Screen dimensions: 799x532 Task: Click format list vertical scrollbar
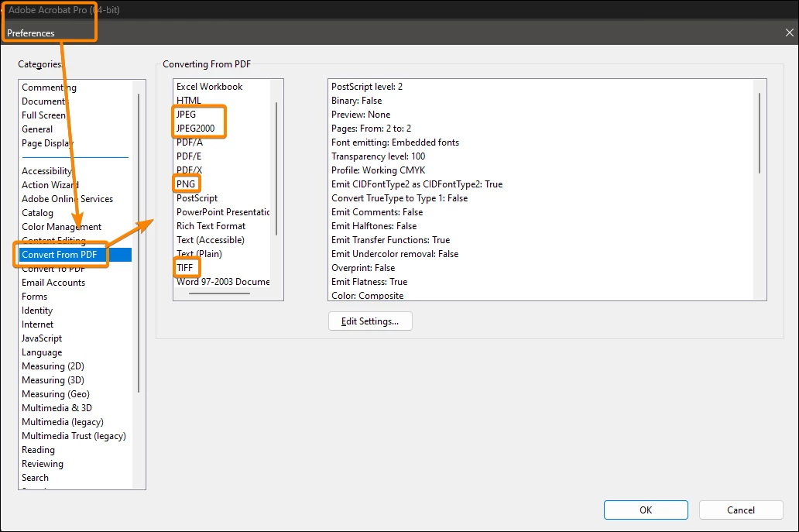[x=276, y=169]
